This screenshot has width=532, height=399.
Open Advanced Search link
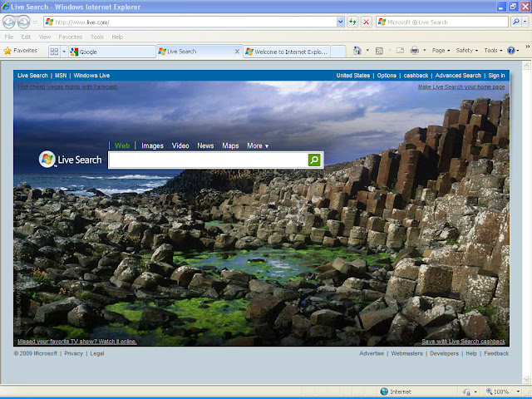point(458,76)
